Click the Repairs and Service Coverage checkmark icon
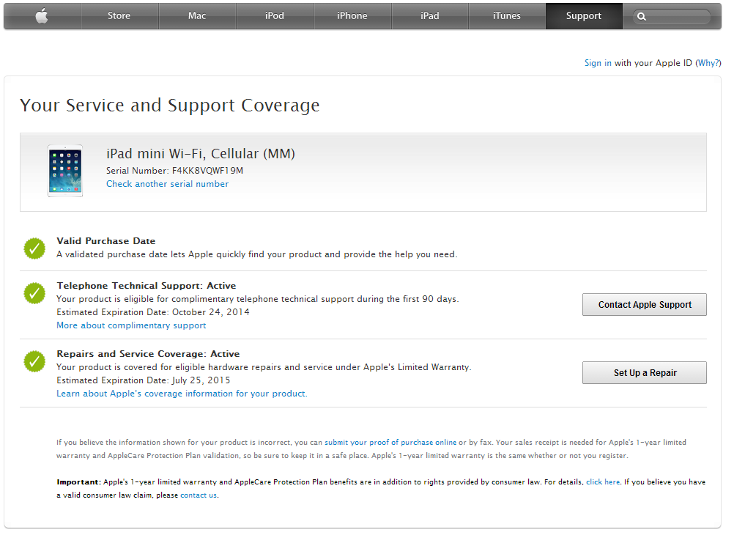This screenshot has height=546, width=756. [34, 361]
